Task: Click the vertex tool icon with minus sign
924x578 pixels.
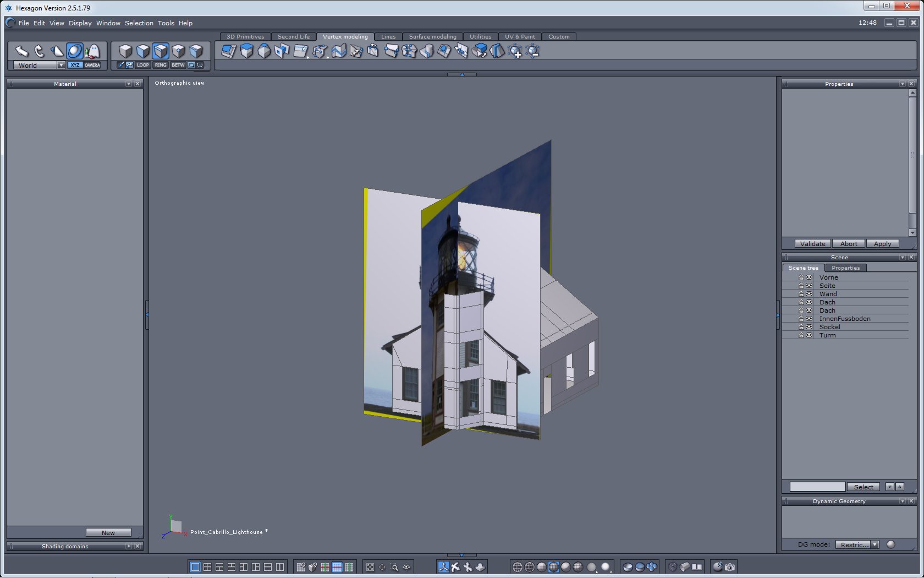Action: tap(532, 52)
